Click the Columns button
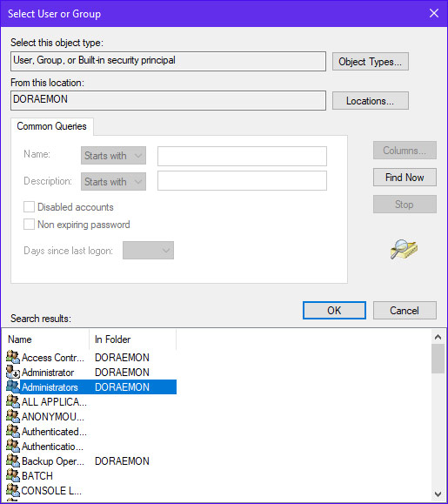The height and width of the screenshot is (504, 448). pyautogui.click(x=405, y=151)
